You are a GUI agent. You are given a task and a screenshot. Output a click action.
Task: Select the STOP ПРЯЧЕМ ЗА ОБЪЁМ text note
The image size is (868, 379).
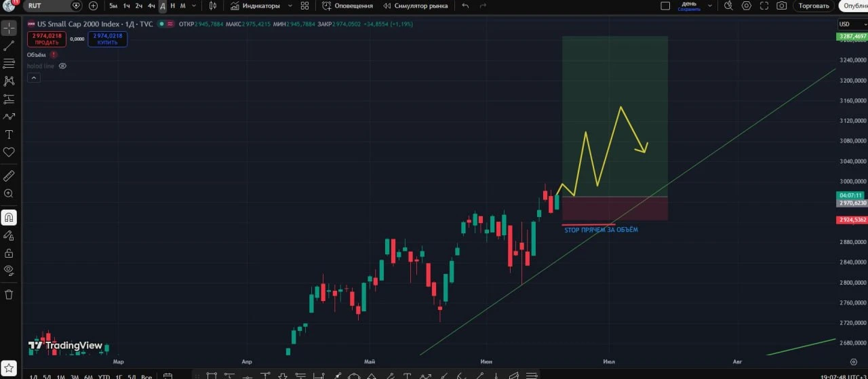[601, 230]
